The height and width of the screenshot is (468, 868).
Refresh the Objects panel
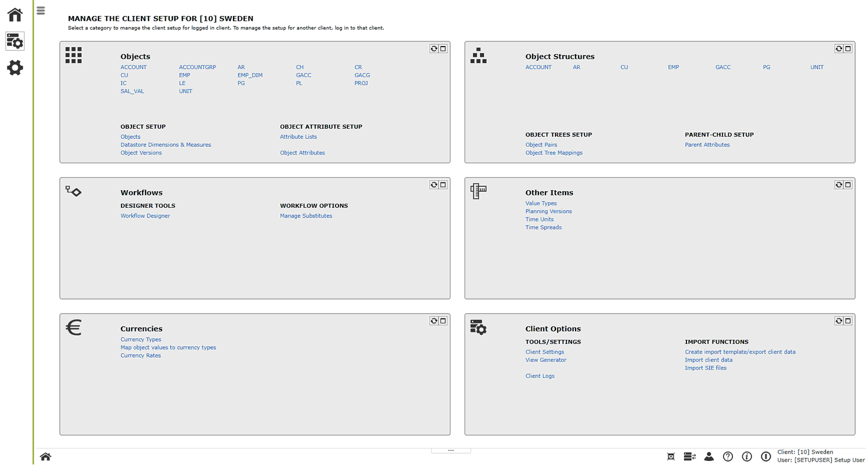[435, 48]
